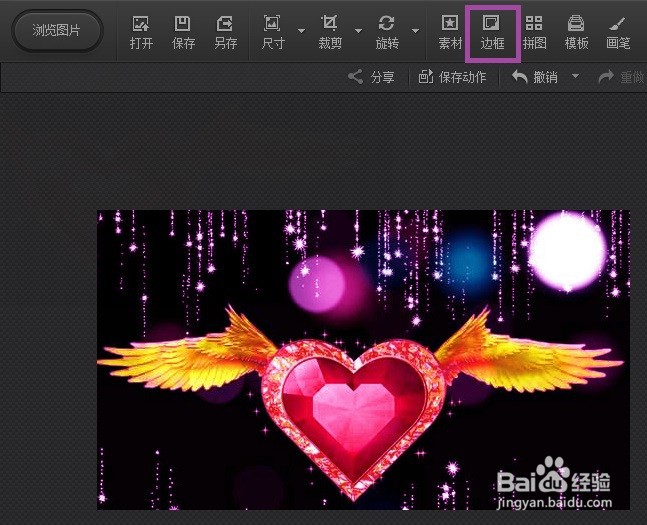Open the 素材 materials panel

[x=450, y=32]
